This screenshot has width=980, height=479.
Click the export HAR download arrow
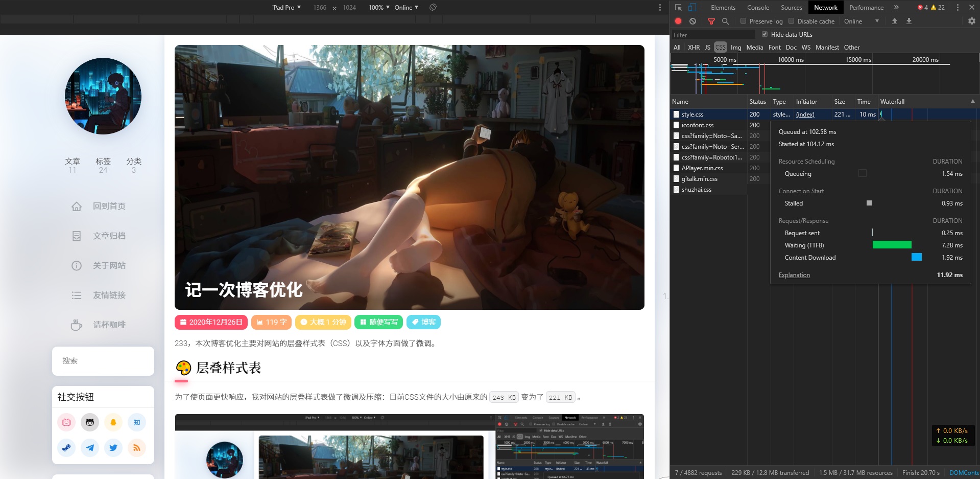pos(909,21)
